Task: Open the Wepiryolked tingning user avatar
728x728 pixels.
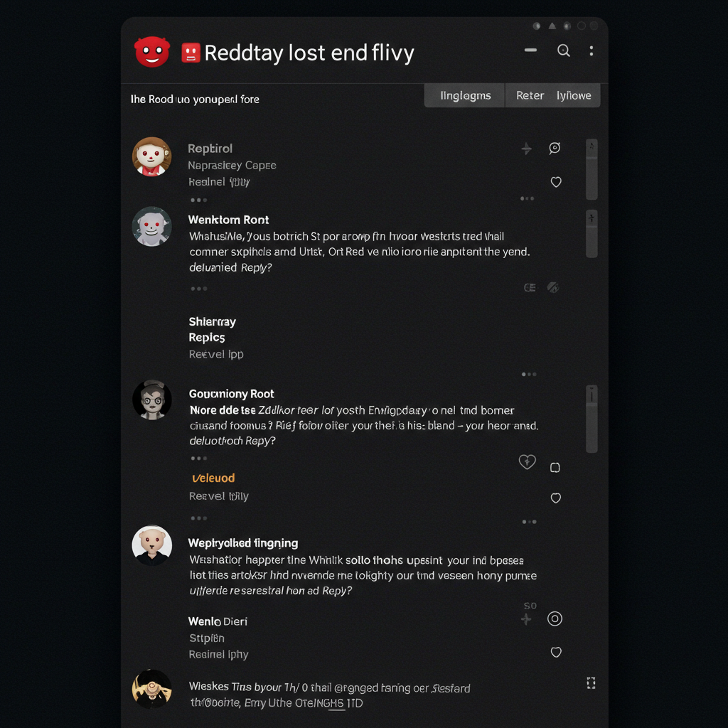Action: point(152,545)
